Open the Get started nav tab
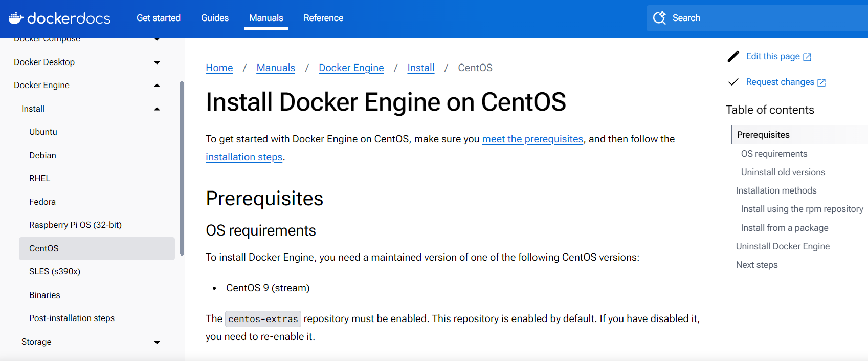 [x=159, y=18]
